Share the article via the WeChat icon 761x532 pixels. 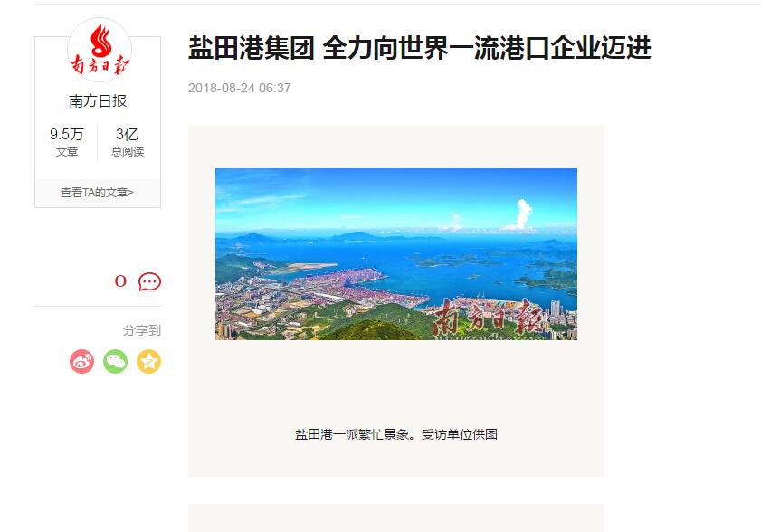point(115,362)
